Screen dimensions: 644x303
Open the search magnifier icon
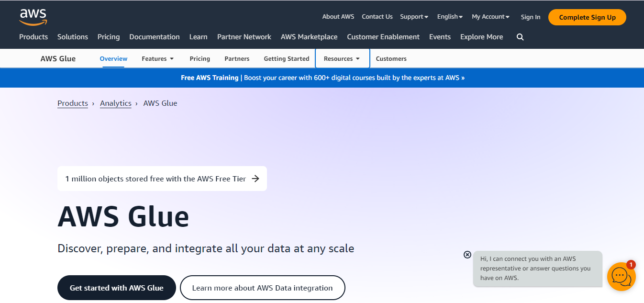click(x=520, y=37)
